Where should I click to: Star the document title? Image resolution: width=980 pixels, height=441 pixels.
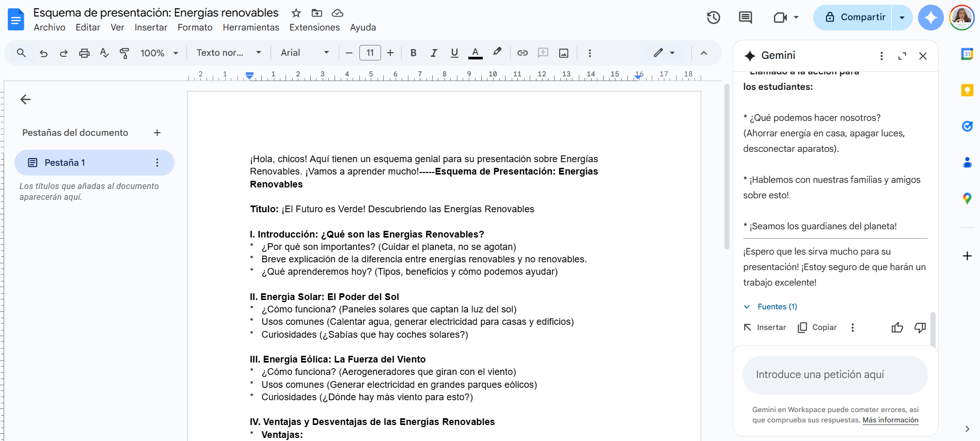click(x=296, y=13)
